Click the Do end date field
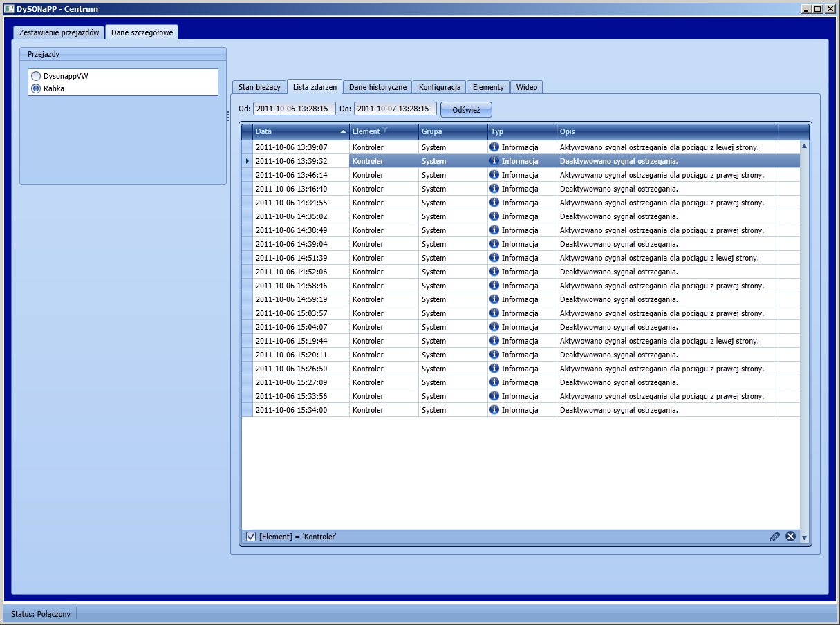This screenshot has width=840, height=625. (x=395, y=109)
